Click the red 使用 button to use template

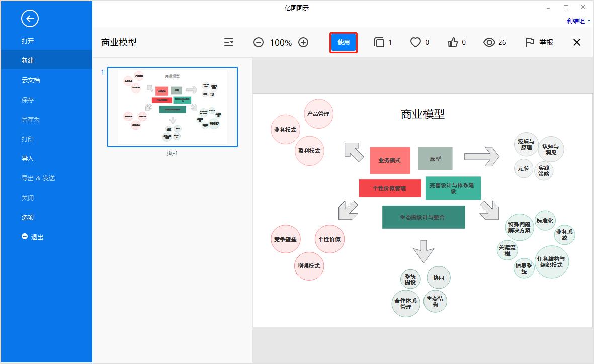pyautogui.click(x=343, y=43)
